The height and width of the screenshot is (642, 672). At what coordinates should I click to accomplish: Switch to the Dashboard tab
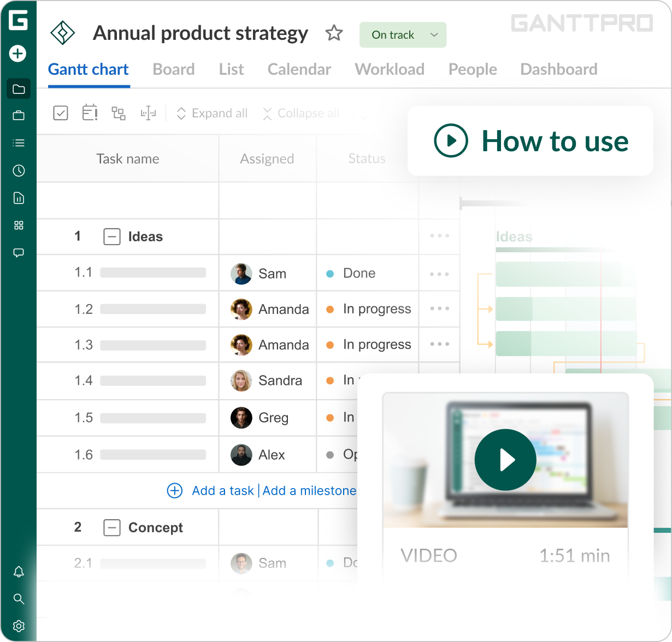559,69
